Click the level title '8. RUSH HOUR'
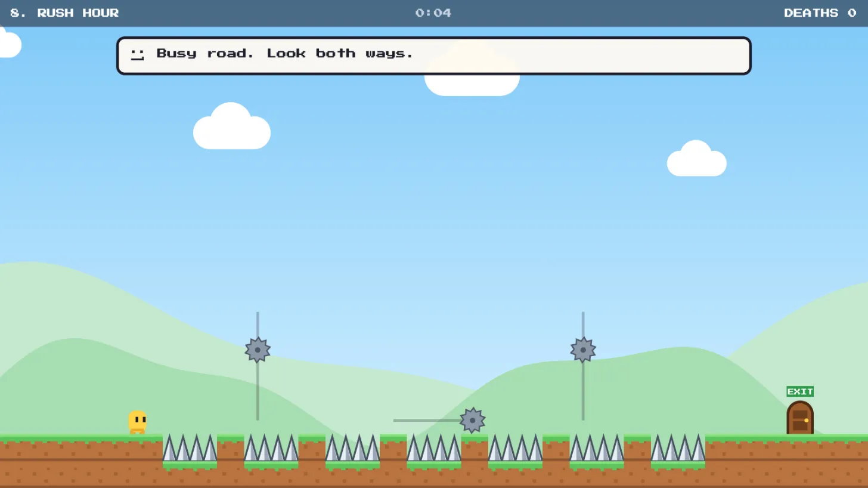The width and height of the screenshot is (868, 488). [64, 13]
